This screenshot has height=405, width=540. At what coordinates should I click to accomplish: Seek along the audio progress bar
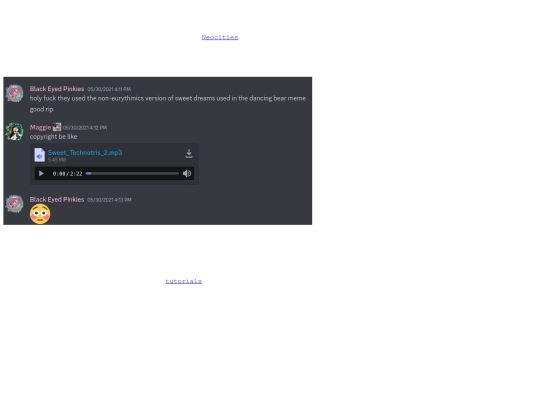(x=132, y=174)
